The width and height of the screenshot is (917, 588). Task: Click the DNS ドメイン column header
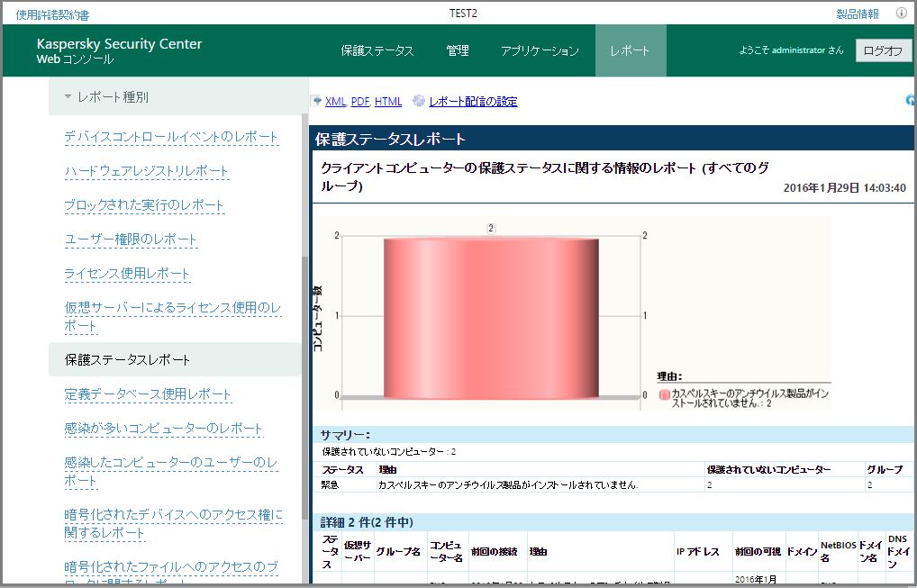pyautogui.click(x=898, y=551)
